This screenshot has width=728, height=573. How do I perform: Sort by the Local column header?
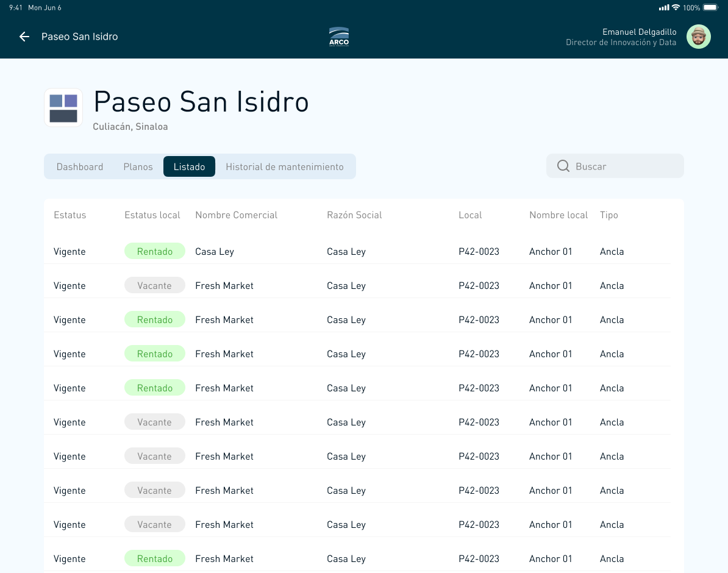(470, 215)
